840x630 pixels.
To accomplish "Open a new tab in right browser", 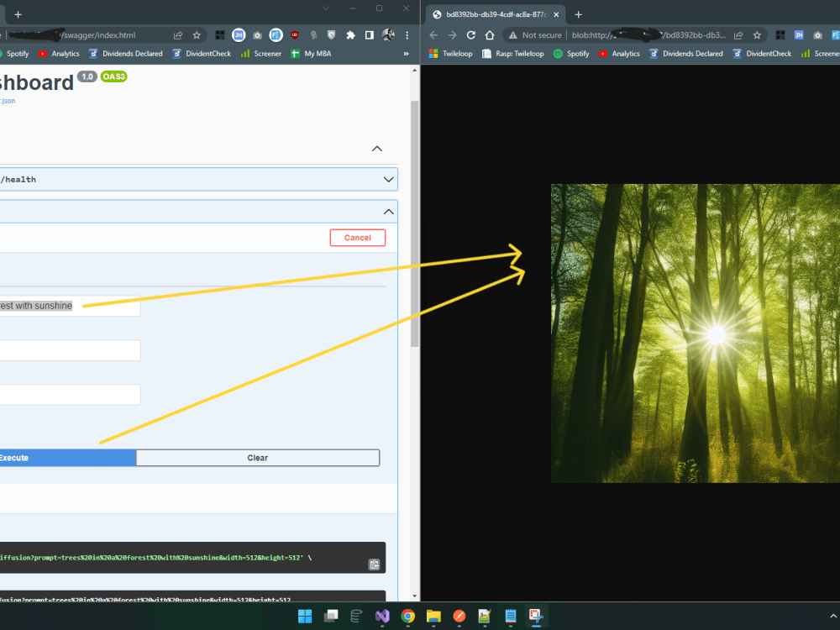I will pos(578,14).
